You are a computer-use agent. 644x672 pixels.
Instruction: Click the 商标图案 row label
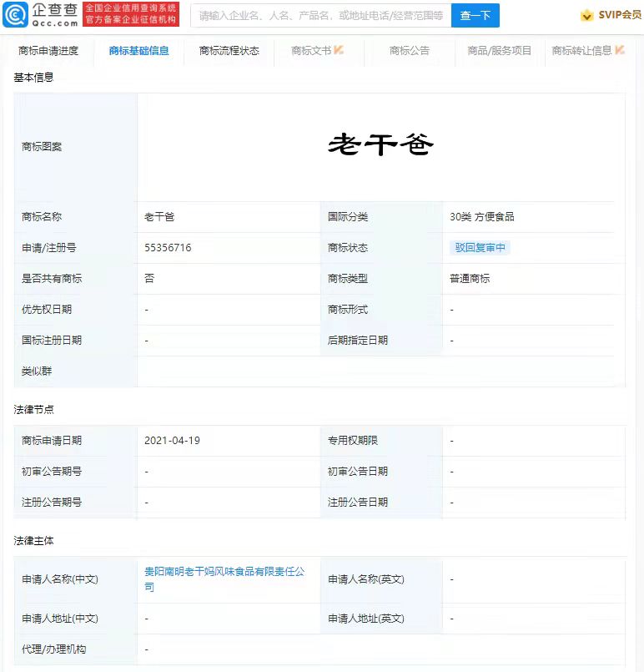pyautogui.click(x=42, y=147)
